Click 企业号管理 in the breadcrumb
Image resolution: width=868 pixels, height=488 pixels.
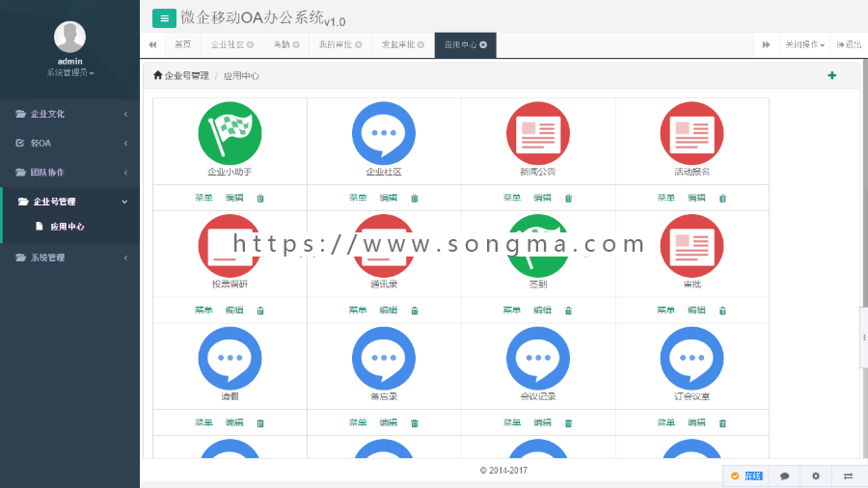[186, 76]
